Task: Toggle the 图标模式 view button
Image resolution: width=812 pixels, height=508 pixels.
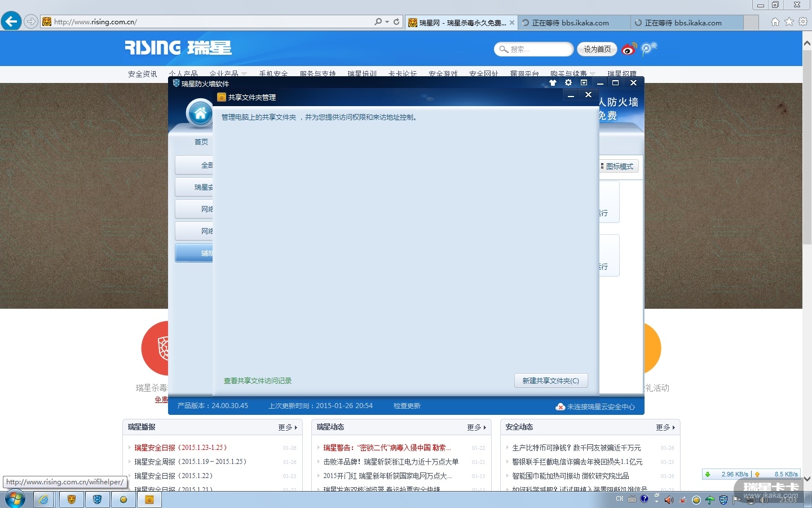Action: click(619, 167)
